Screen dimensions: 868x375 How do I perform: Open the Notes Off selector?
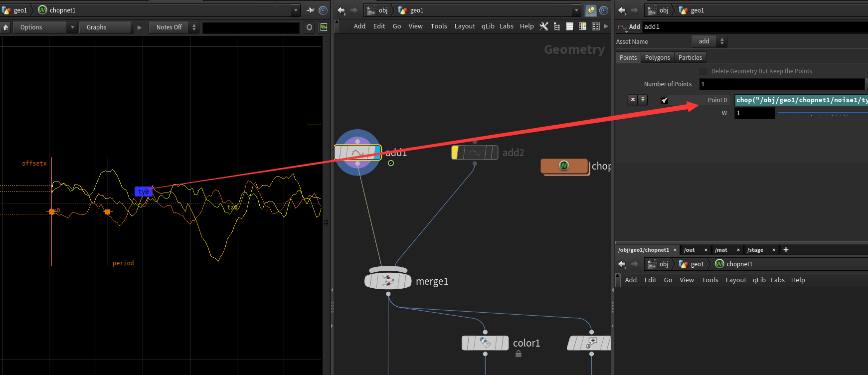point(174,27)
